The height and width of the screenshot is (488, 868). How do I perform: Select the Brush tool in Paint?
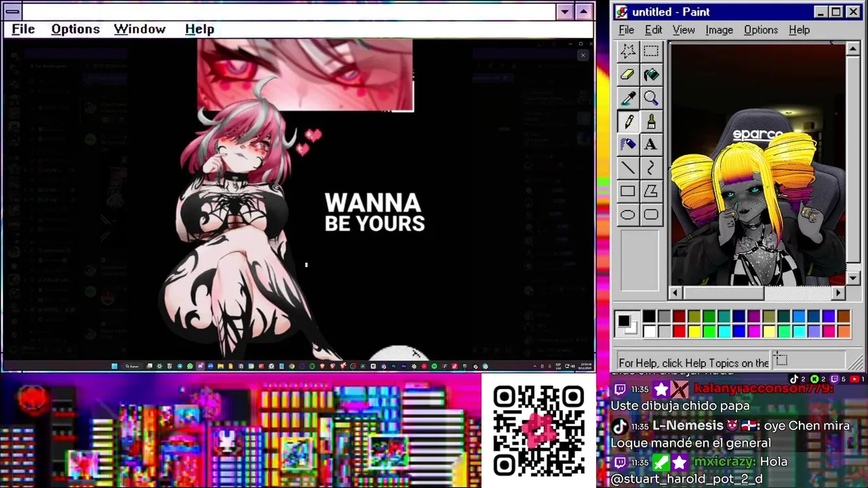coord(651,122)
